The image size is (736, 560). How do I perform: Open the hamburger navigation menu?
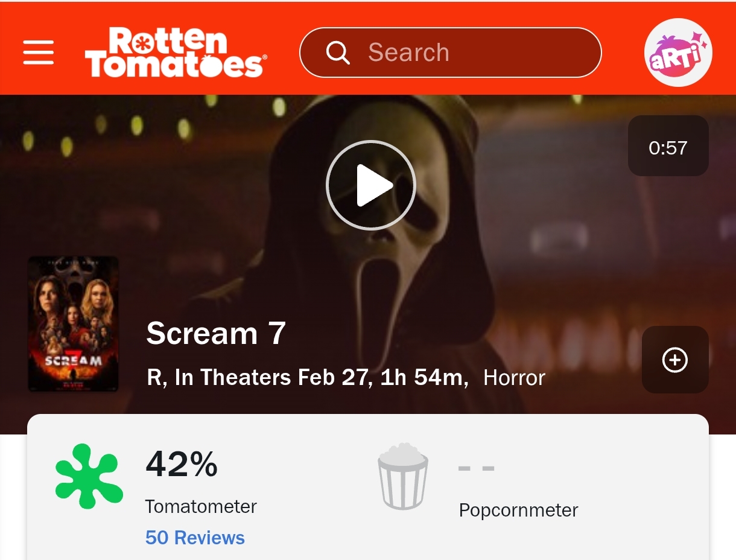coord(39,52)
